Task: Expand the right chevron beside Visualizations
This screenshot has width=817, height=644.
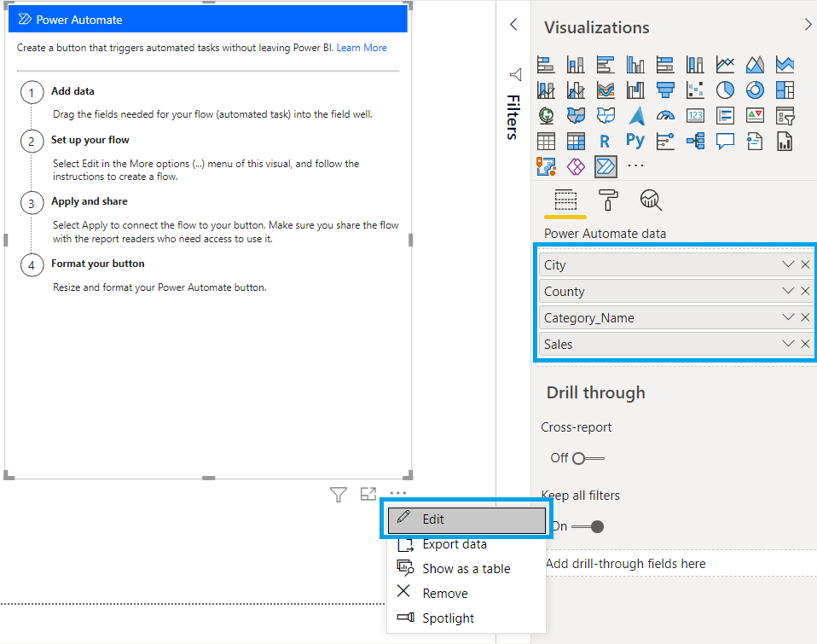Action: click(x=808, y=25)
